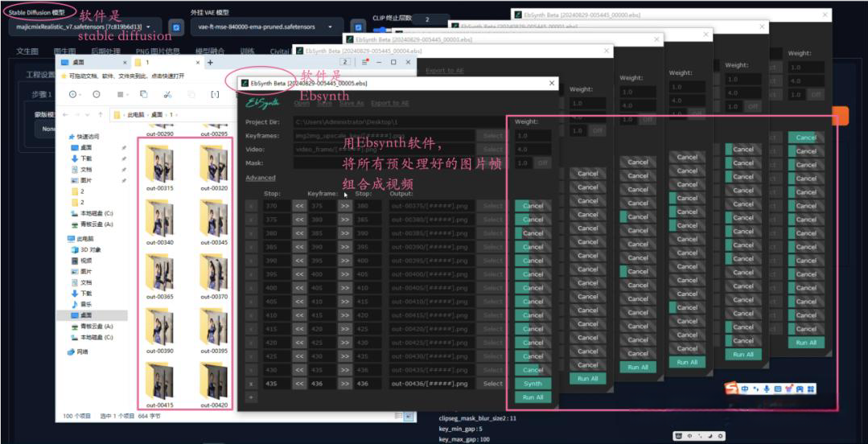Click the new item icon in explorer toolbar

72,95
